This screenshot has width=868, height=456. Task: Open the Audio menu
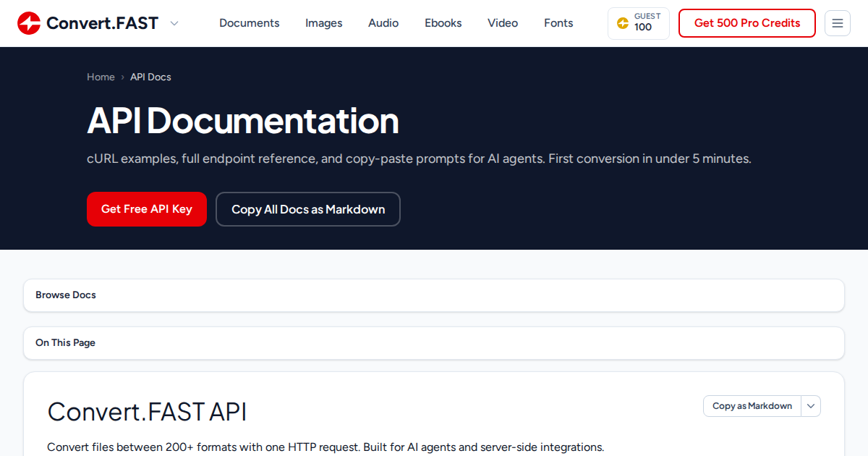(x=383, y=23)
